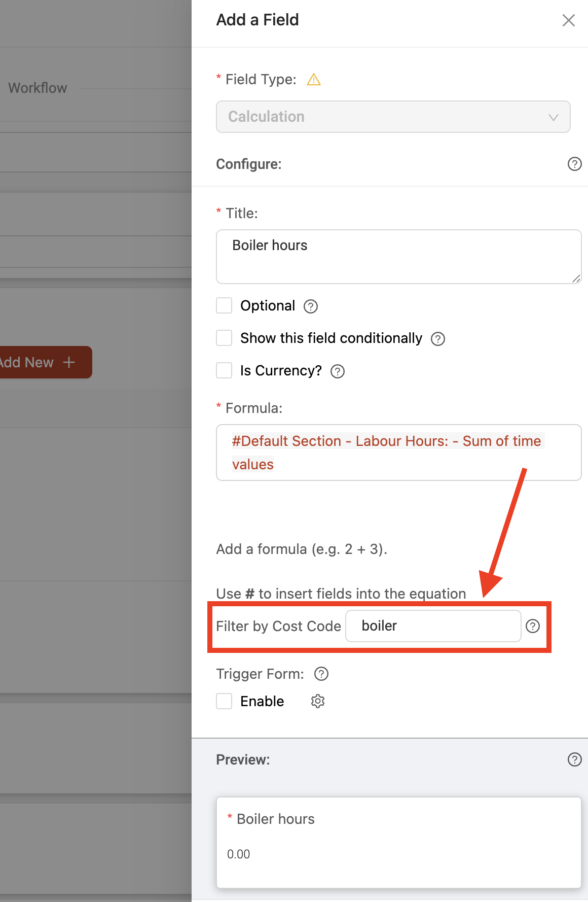The height and width of the screenshot is (902, 588).
Task: Click the Is Currency help icon
Action: tap(337, 371)
